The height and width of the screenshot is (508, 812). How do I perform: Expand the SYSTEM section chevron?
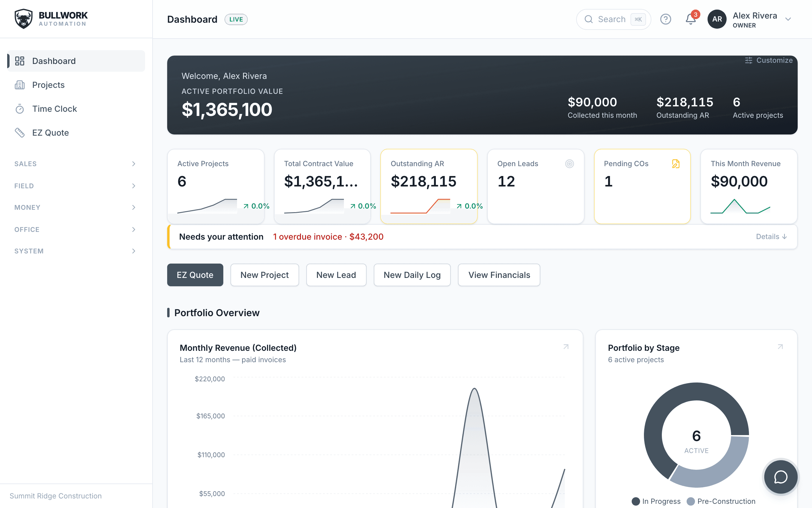pos(133,251)
